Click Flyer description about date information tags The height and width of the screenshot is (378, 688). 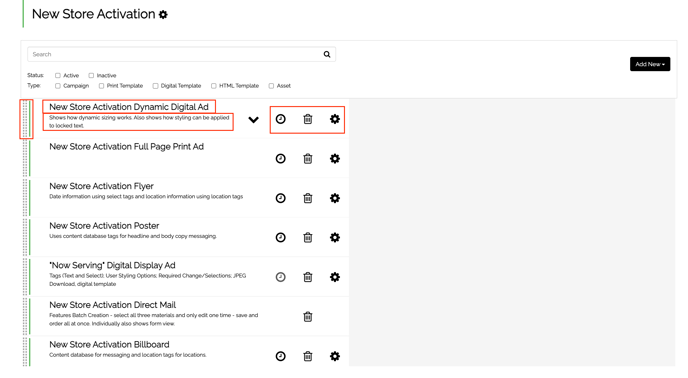coord(146,197)
